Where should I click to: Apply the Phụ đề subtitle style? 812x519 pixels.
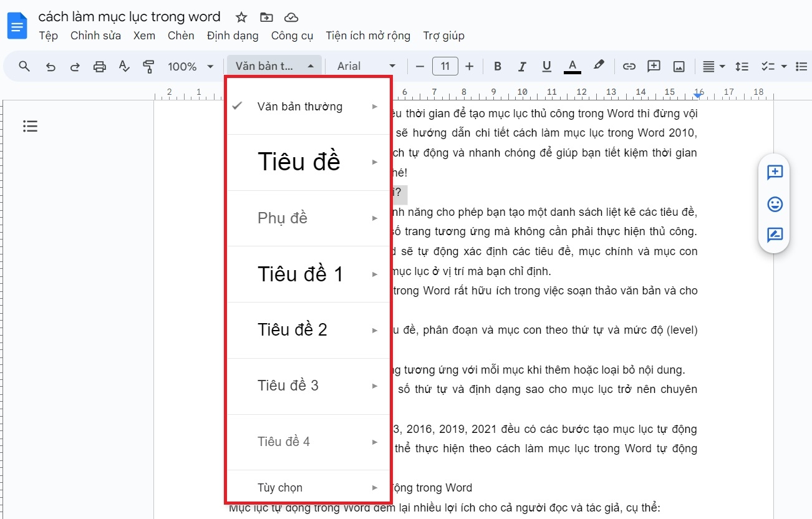[x=309, y=218]
